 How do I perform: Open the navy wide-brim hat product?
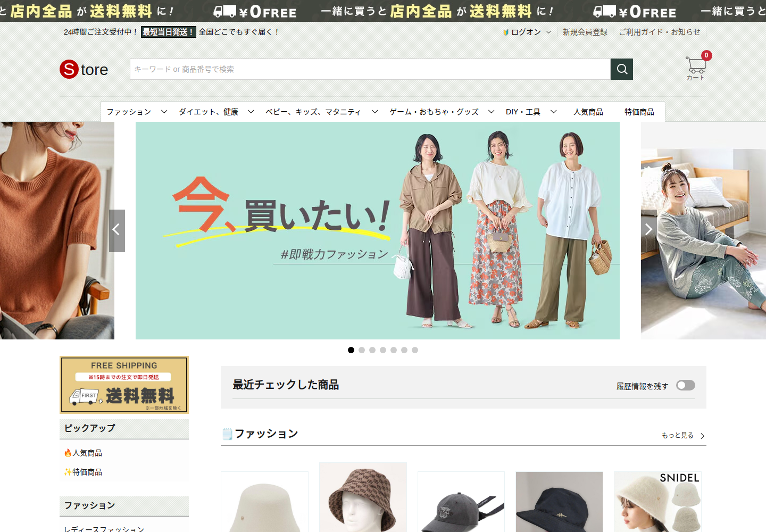(559, 502)
